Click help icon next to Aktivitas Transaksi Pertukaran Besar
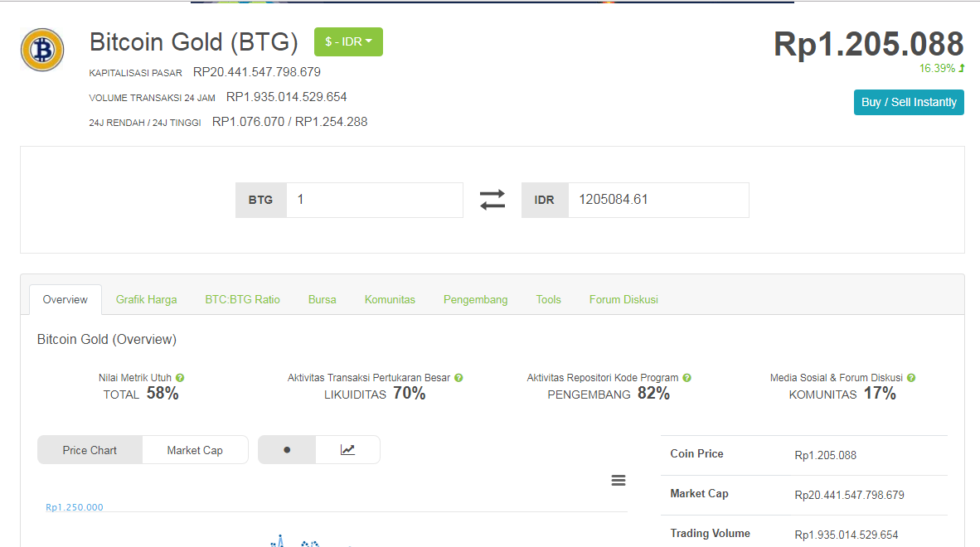980x547 pixels. [458, 378]
